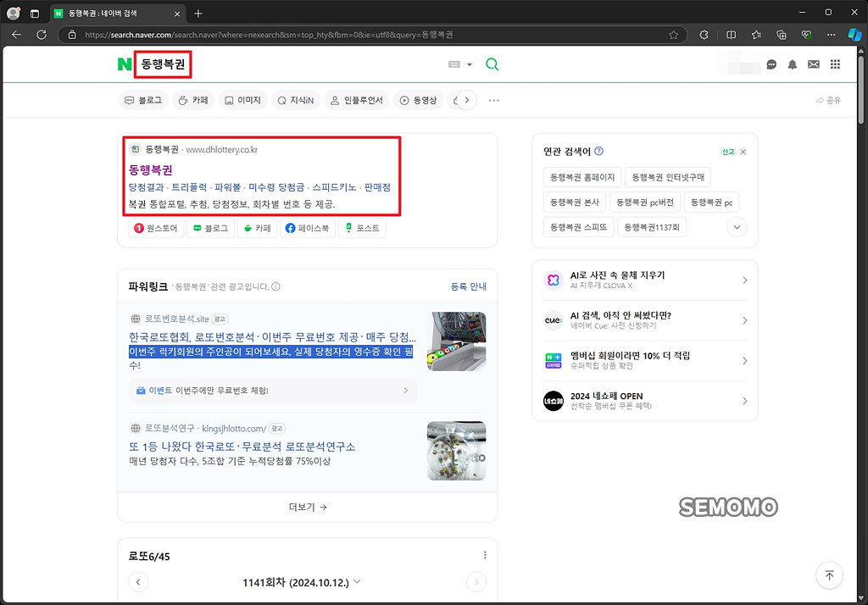
Task: Open AI로 사진 속 물체 지우기 row
Action: [x=645, y=280]
